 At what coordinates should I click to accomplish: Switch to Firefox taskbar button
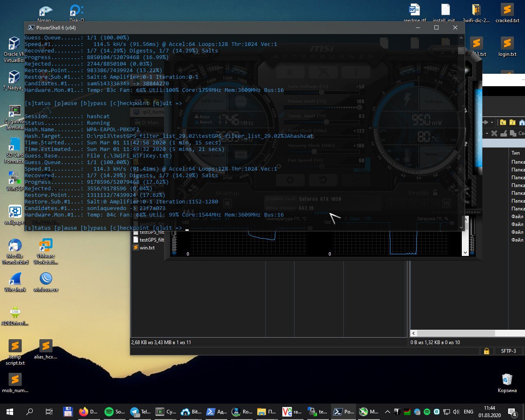[89, 412]
